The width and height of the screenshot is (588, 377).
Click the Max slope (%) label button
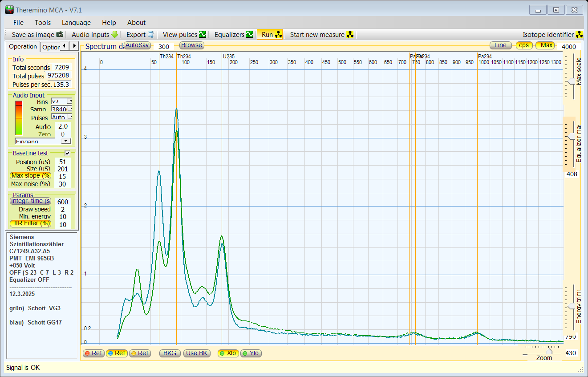click(x=31, y=176)
